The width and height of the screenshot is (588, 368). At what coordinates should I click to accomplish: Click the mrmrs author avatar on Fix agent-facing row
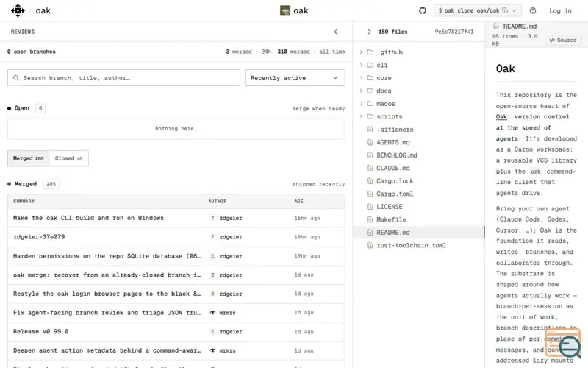(x=212, y=313)
